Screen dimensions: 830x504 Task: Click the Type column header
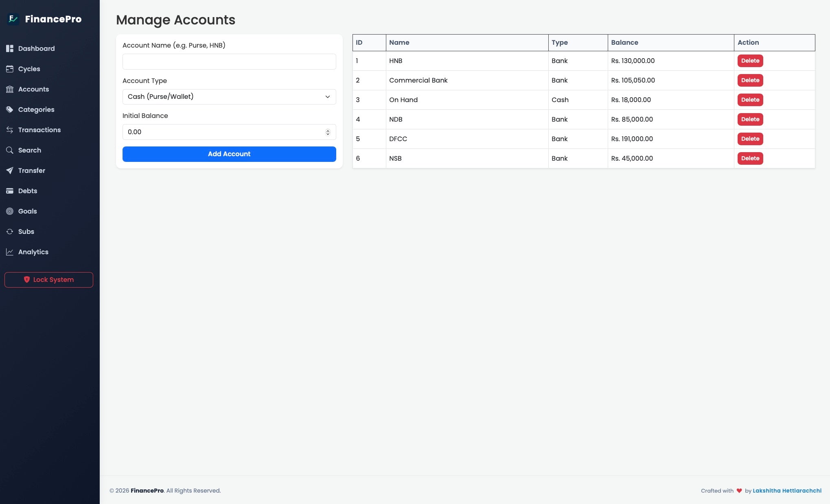pos(578,43)
